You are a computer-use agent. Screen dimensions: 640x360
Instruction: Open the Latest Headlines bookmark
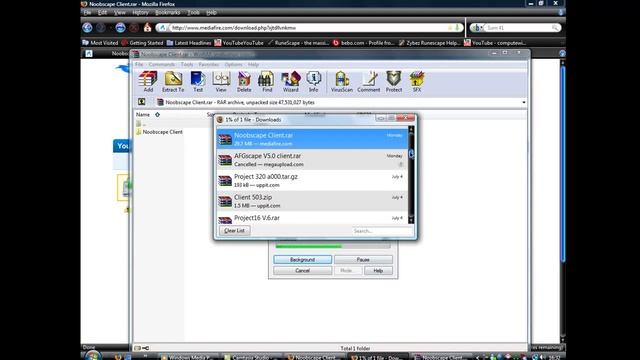[189, 42]
